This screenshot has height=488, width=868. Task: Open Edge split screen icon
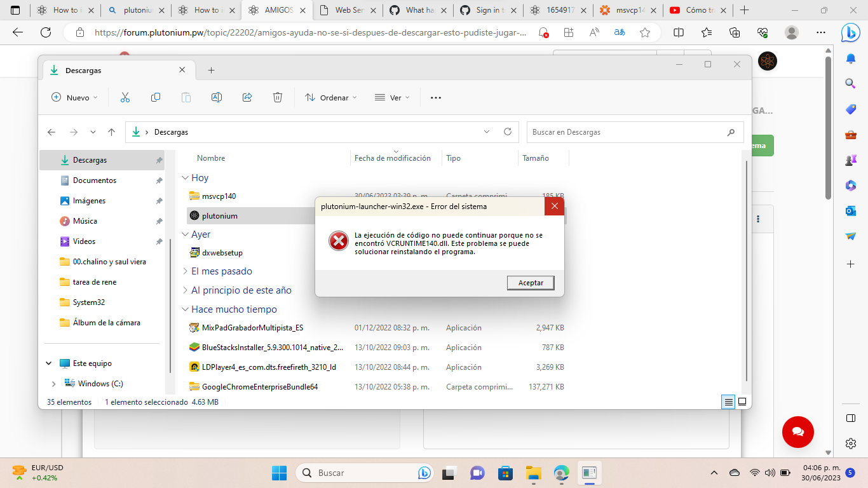coord(679,32)
